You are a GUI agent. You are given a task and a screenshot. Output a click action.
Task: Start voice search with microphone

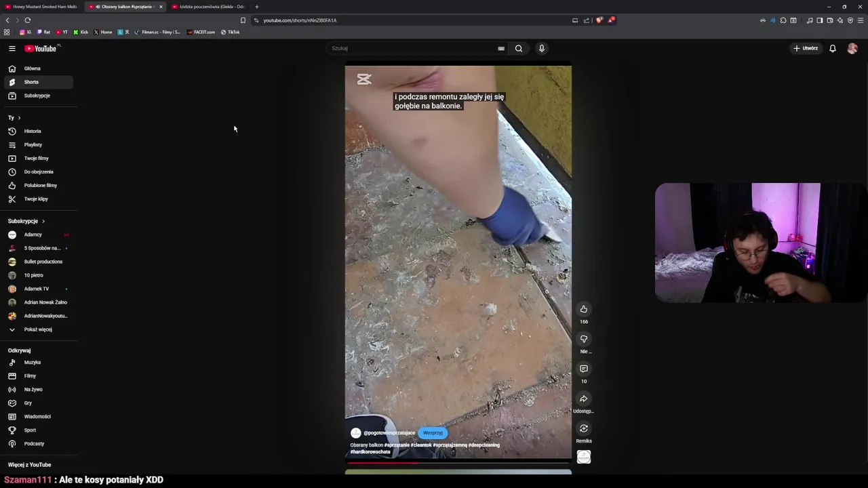541,49
